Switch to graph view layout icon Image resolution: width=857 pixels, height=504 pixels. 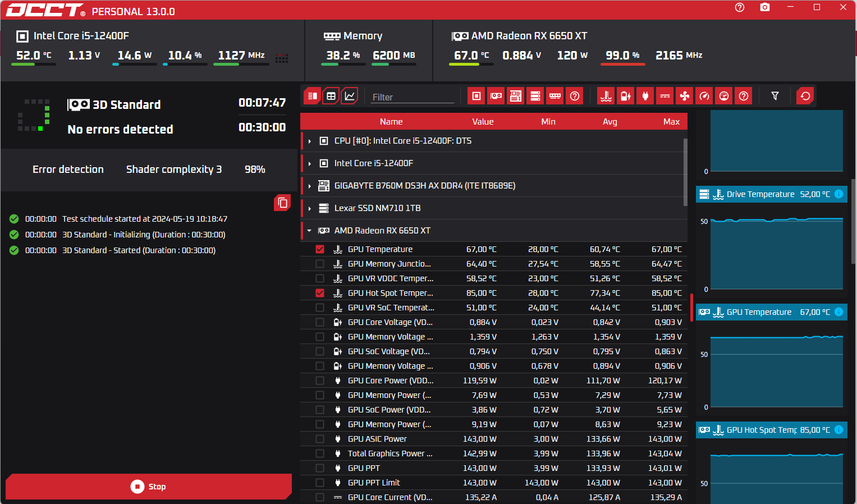[x=350, y=96]
